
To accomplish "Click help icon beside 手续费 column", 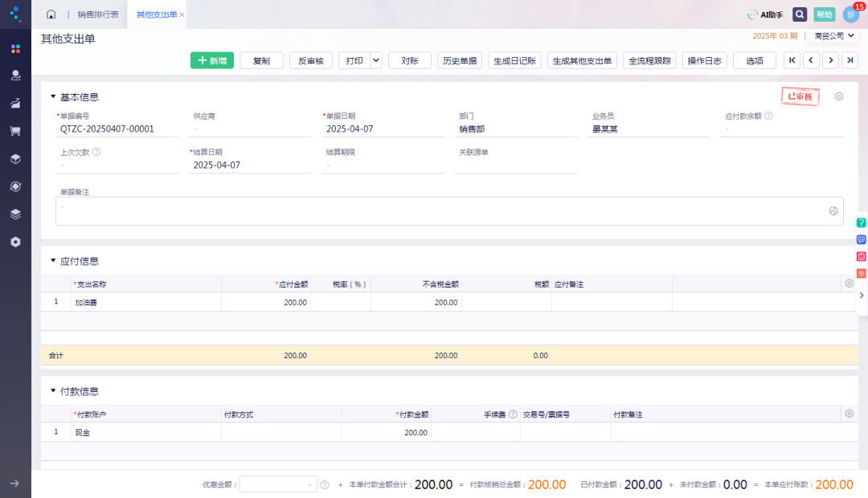I will click(513, 414).
